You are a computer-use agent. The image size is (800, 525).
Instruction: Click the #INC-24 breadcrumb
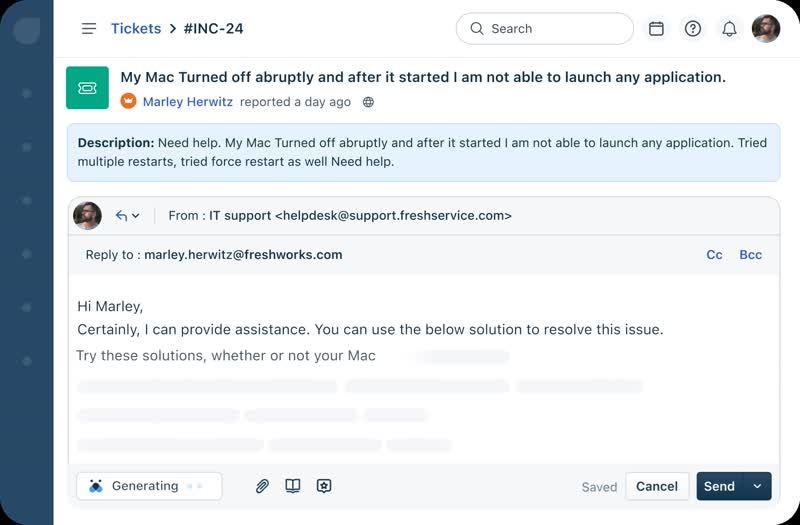213,29
